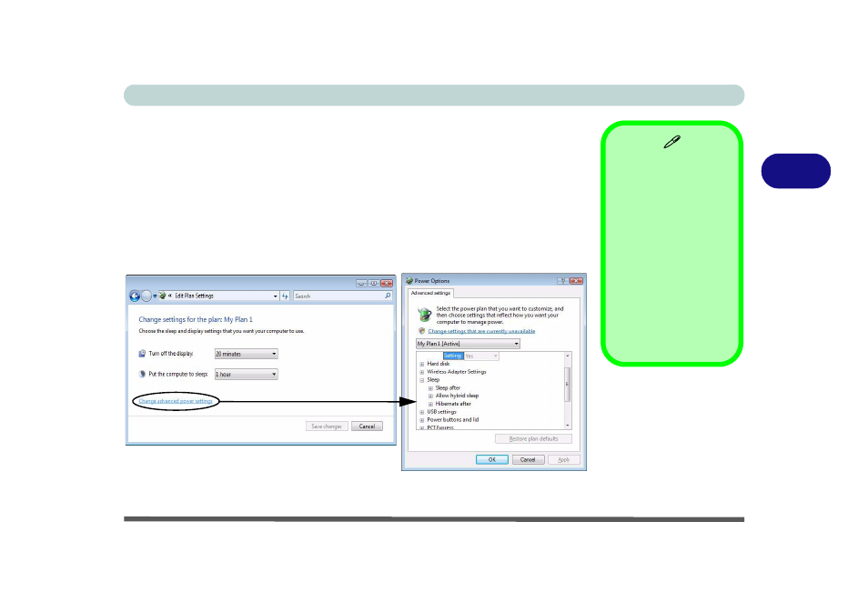Expand the Hard disk tree node

click(422, 364)
